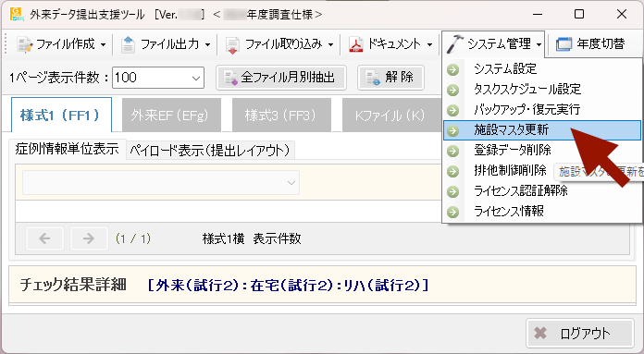The height and width of the screenshot is (354, 644).
Task: Switch to the 外来EF (EFg) tab
Action: point(171,116)
